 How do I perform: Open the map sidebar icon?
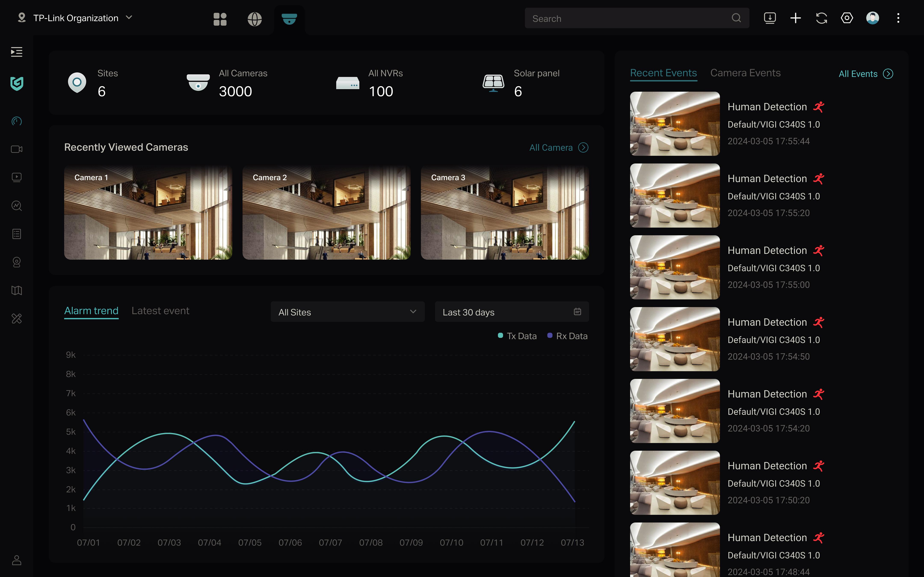click(x=16, y=290)
